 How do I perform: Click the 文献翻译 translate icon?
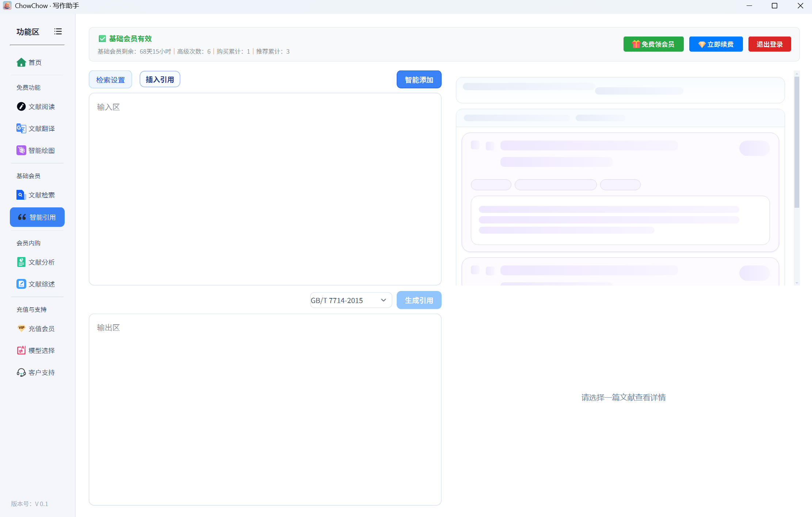21,129
